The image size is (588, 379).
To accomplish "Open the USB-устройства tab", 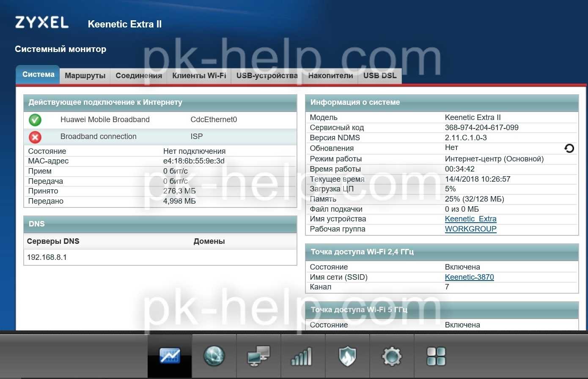I will click(x=267, y=76).
